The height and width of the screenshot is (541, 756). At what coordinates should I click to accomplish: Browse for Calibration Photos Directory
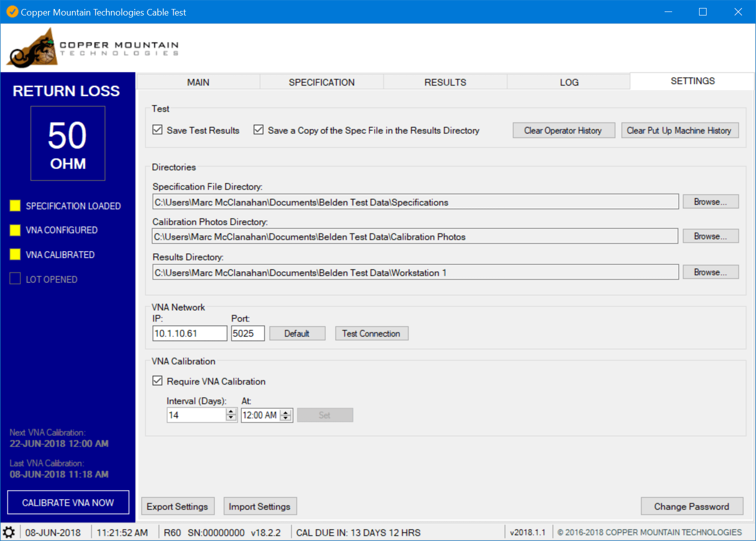711,236
